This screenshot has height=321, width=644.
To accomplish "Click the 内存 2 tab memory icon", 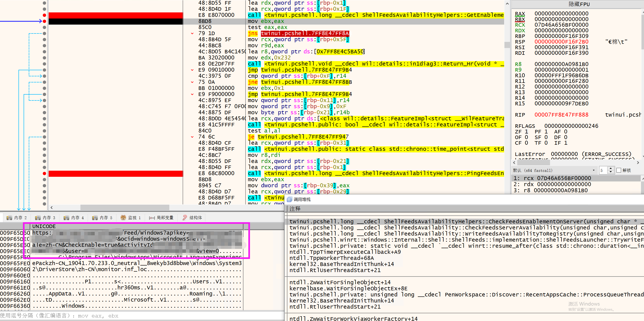I will (9, 218).
